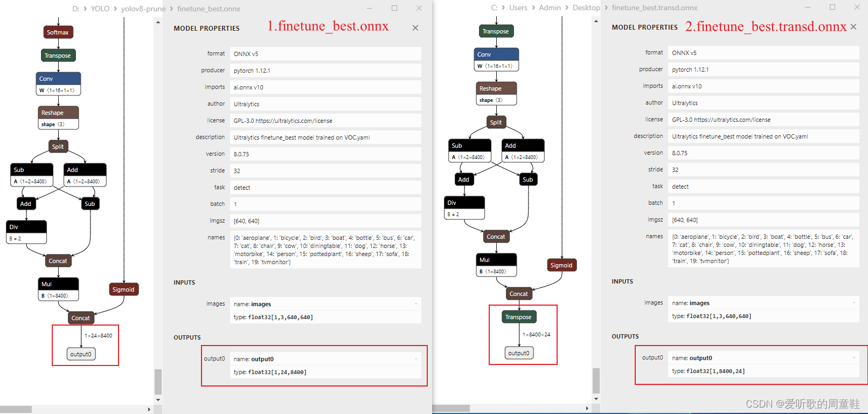This screenshot has height=414, width=868.
Task: Click the up arrow of right window vertical scrollbar
Action: pos(596,21)
